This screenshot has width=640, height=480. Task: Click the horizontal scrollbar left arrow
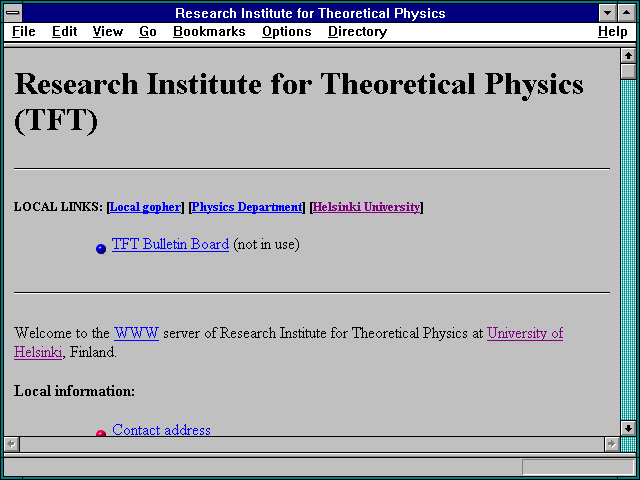click(11, 444)
